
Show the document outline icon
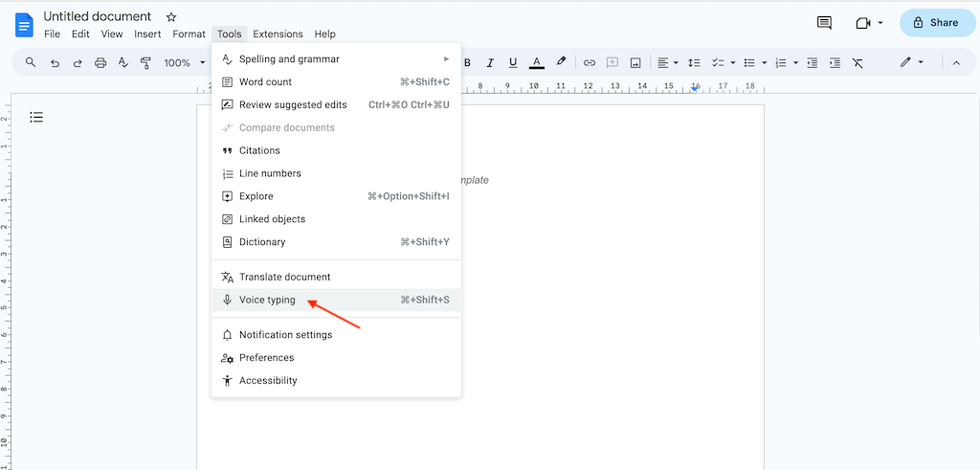tap(37, 117)
